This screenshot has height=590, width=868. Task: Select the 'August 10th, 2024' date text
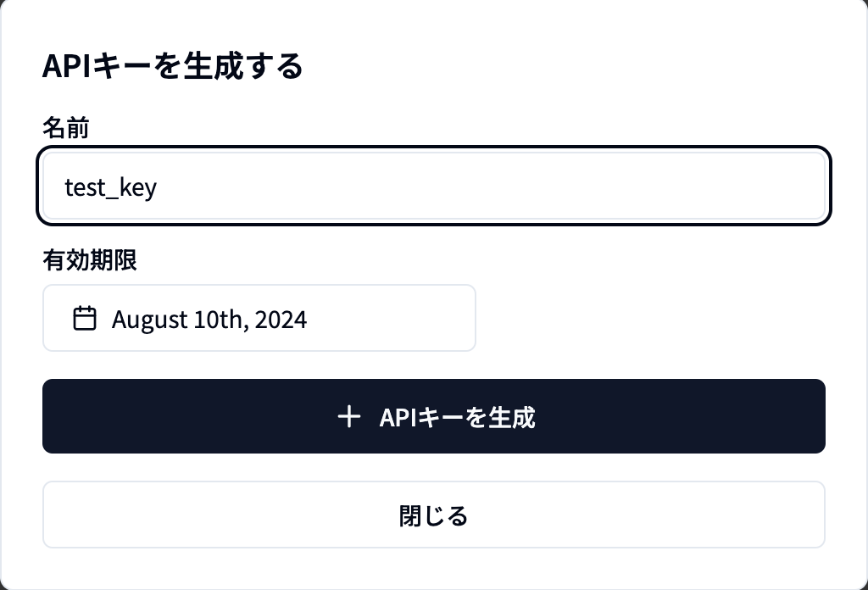click(209, 320)
